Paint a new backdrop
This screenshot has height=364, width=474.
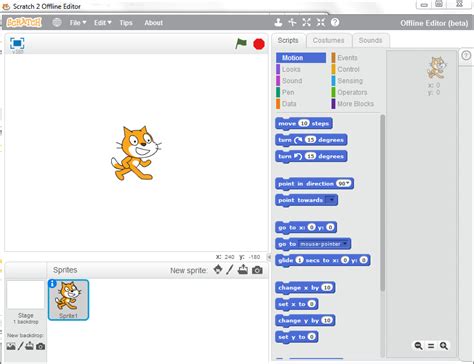(20, 346)
